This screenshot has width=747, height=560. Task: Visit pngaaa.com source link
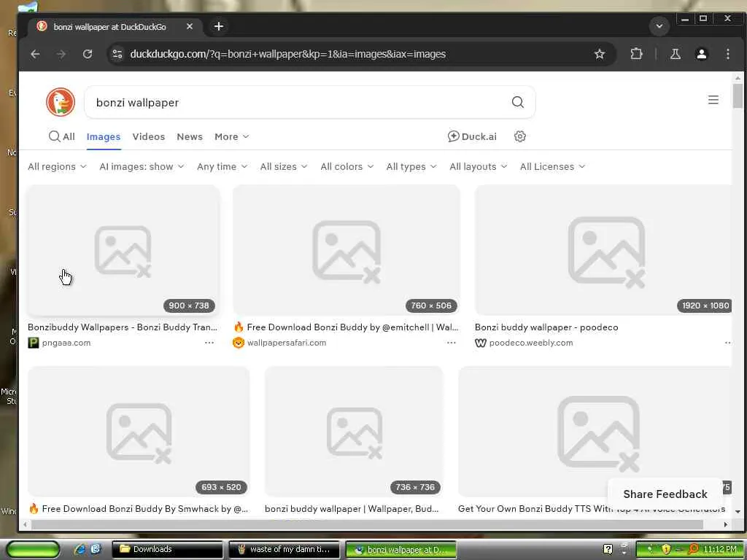pos(66,343)
